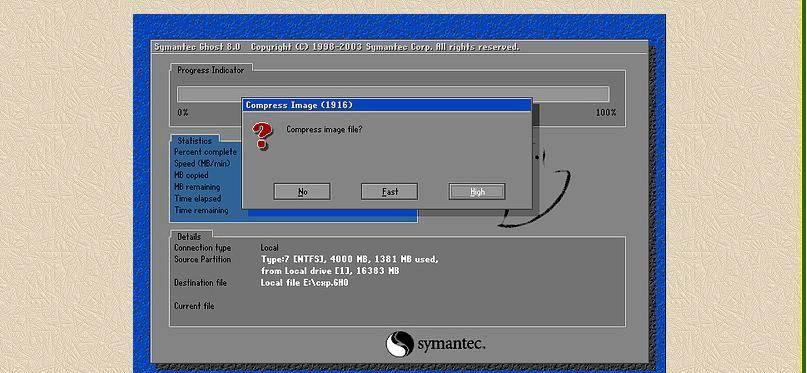Click the 'Progress Indicator' heading
Viewport: 807px width, 373px height.
[x=210, y=70]
